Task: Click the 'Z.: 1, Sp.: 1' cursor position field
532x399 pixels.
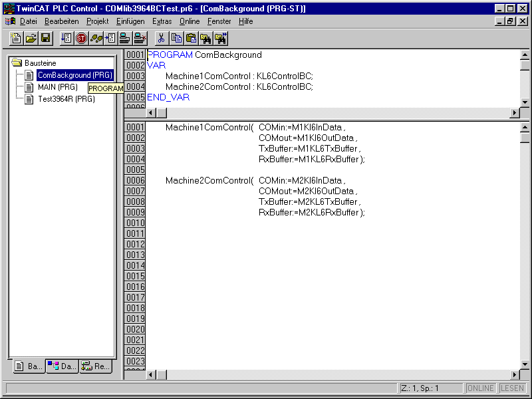Action: point(430,388)
